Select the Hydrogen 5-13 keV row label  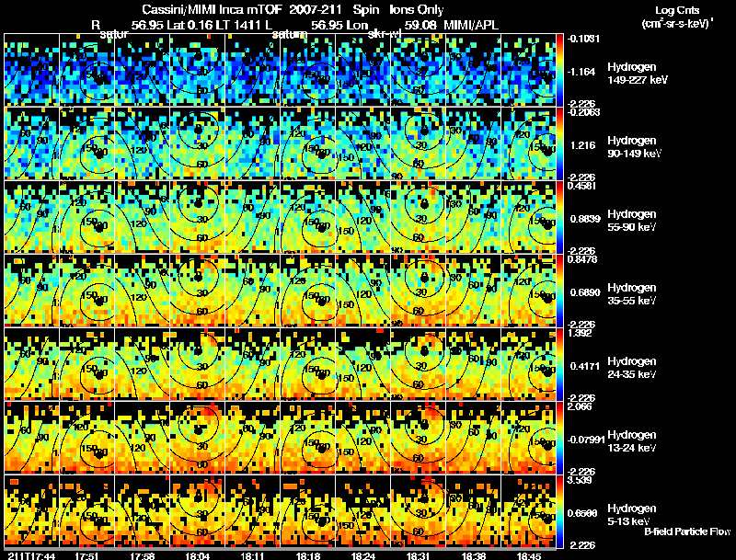click(x=632, y=515)
